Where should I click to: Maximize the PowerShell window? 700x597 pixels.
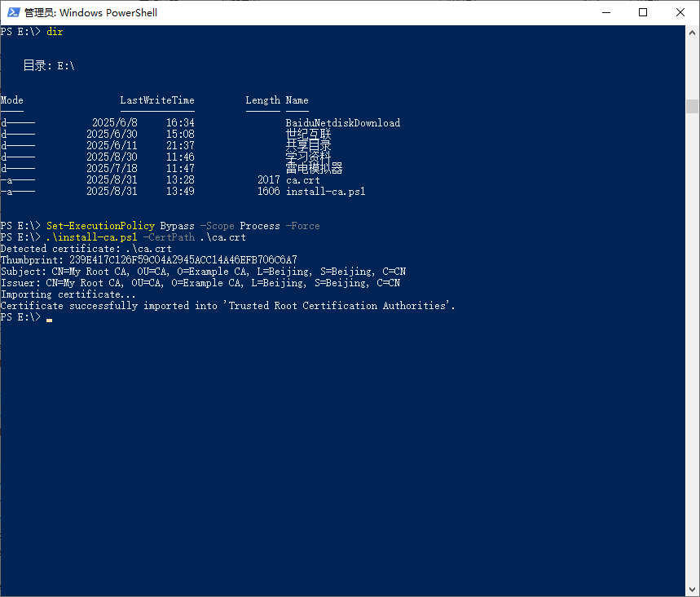(643, 12)
